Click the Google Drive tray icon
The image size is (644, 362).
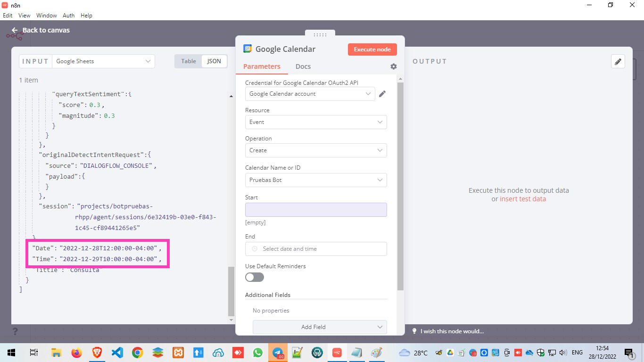click(x=450, y=353)
